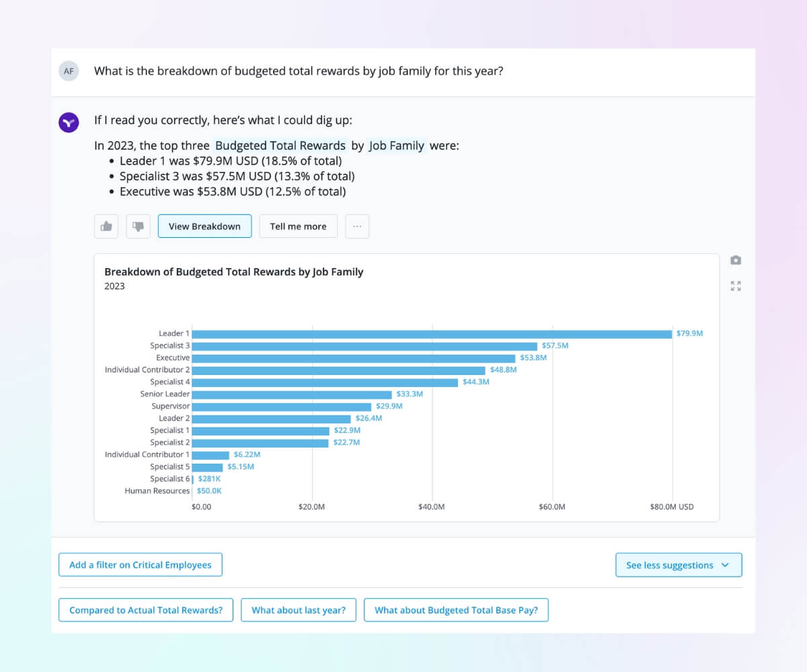Click the $53.8M value label
Screen dimensions: 807x672
click(533, 358)
